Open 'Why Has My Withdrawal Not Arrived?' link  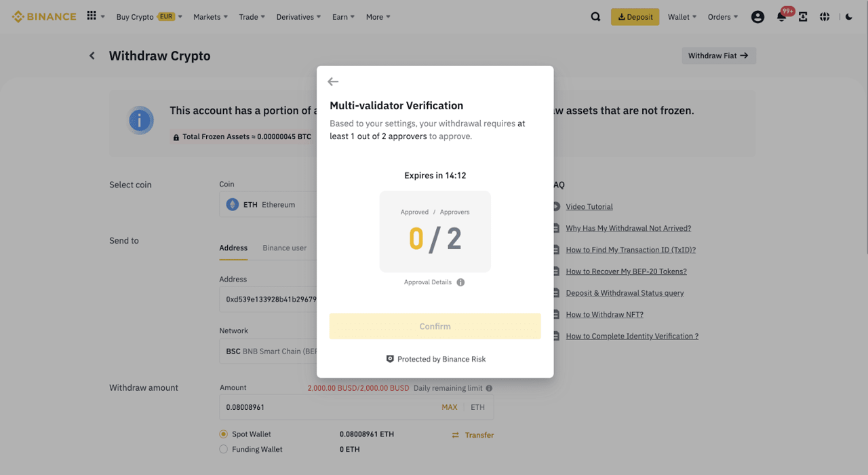click(628, 228)
